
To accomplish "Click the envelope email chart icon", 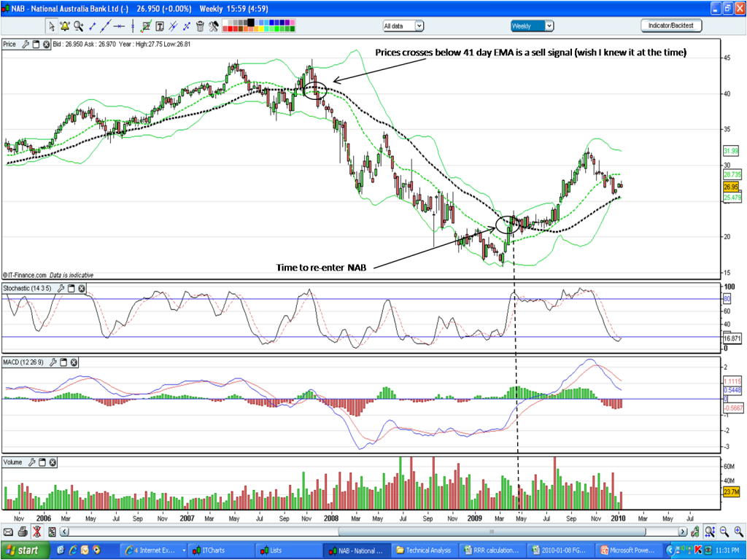I will (x=8, y=532).
